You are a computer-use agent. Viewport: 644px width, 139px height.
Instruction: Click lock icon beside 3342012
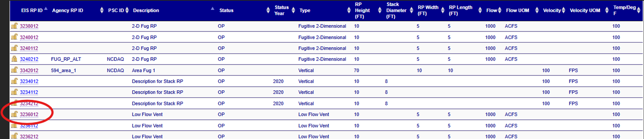(14, 70)
